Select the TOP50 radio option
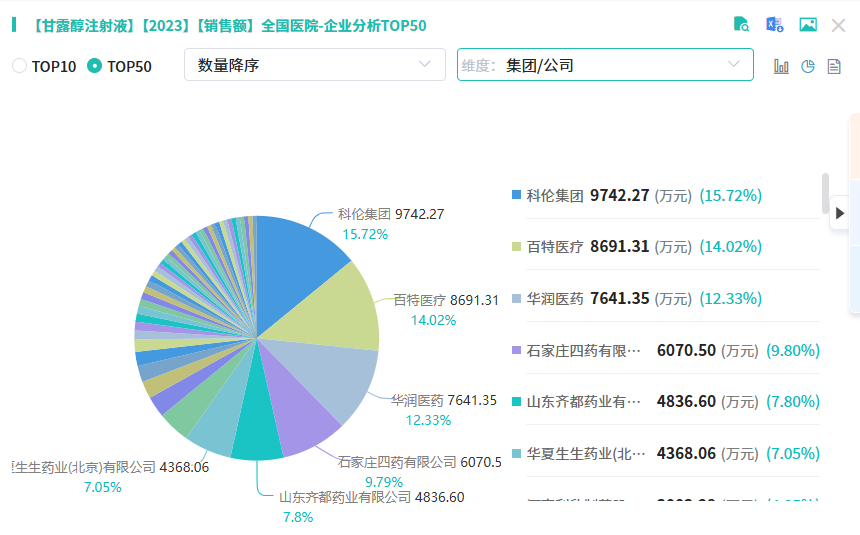 point(95,66)
